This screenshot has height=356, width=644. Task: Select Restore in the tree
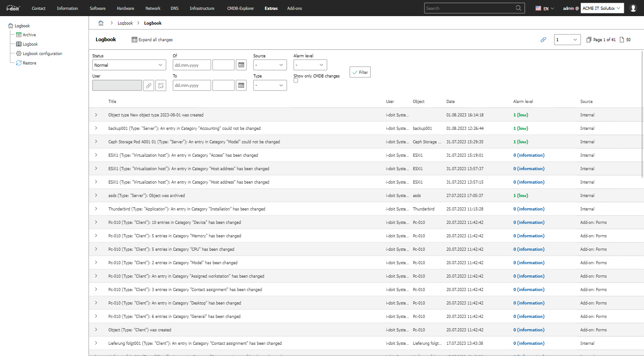click(30, 63)
